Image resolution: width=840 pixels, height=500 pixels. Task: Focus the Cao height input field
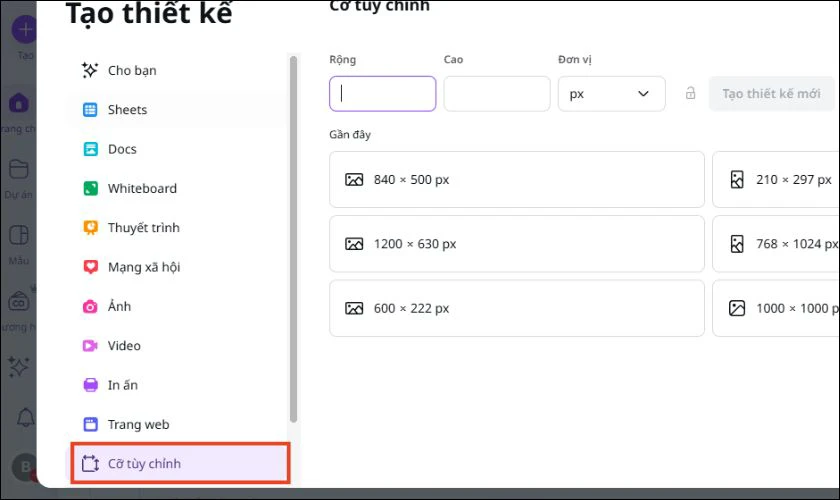tap(497, 94)
